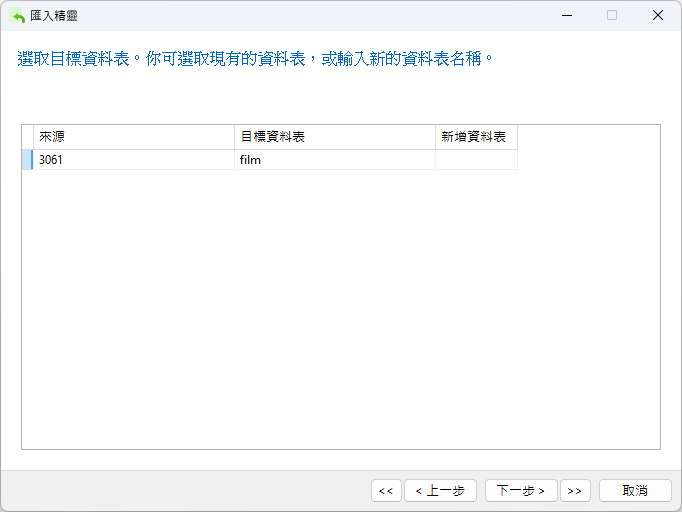Go back with the 上一步 button
This screenshot has width=682, height=512.
point(440,490)
